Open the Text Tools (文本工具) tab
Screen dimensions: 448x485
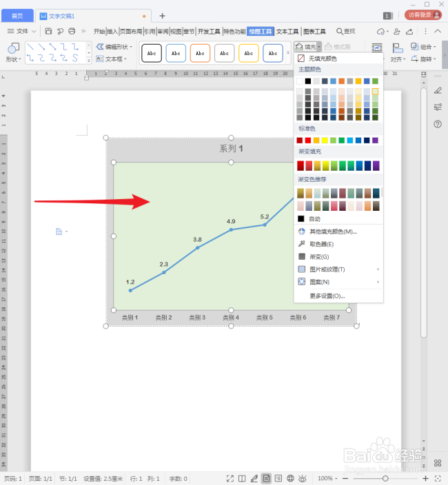click(287, 31)
